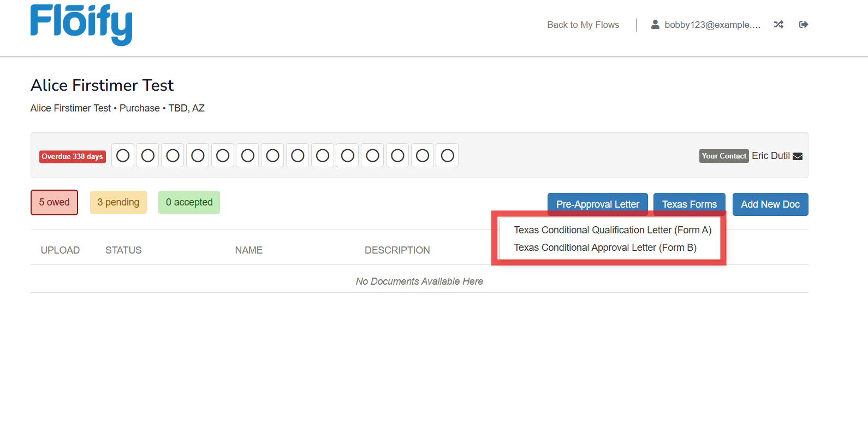Choose Texas Conditional Approval Letter (Form B)
The width and height of the screenshot is (868, 435).
pyautogui.click(x=605, y=248)
